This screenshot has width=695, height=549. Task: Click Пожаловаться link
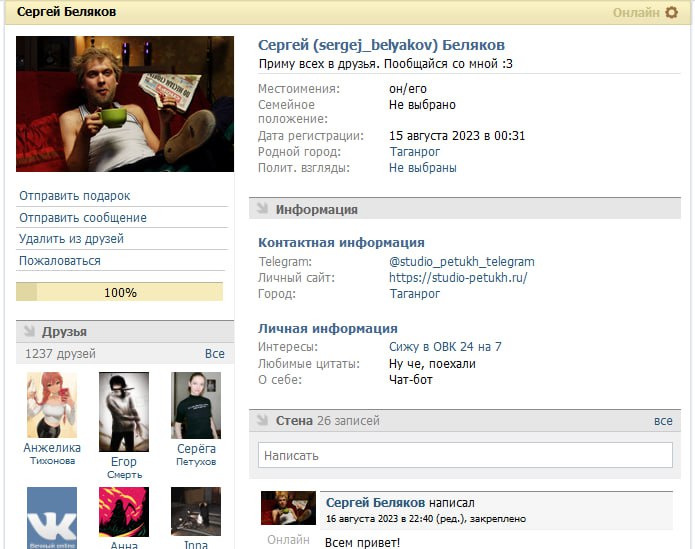coord(60,261)
